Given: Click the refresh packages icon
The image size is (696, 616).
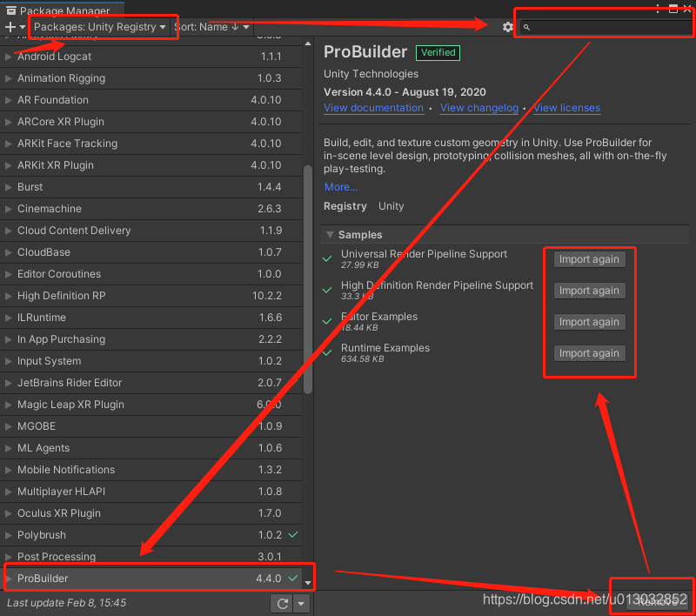Looking at the screenshot, I should 282,604.
